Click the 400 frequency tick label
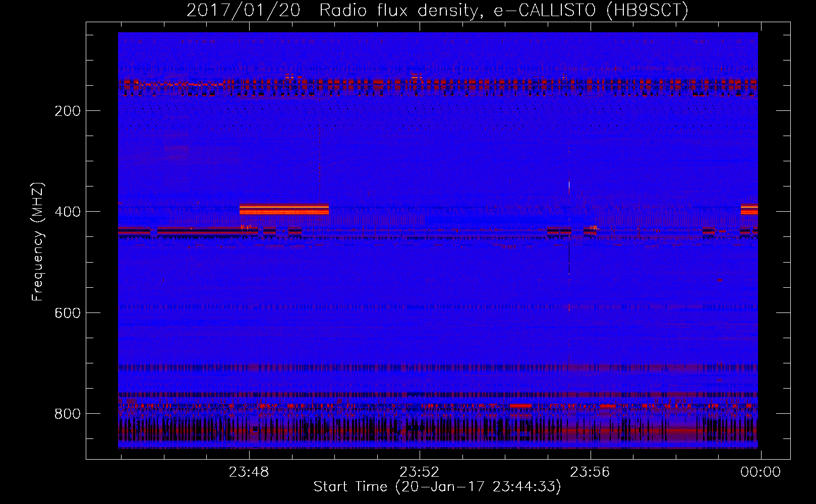This screenshot has height=504, width=816. coord(68,212)
